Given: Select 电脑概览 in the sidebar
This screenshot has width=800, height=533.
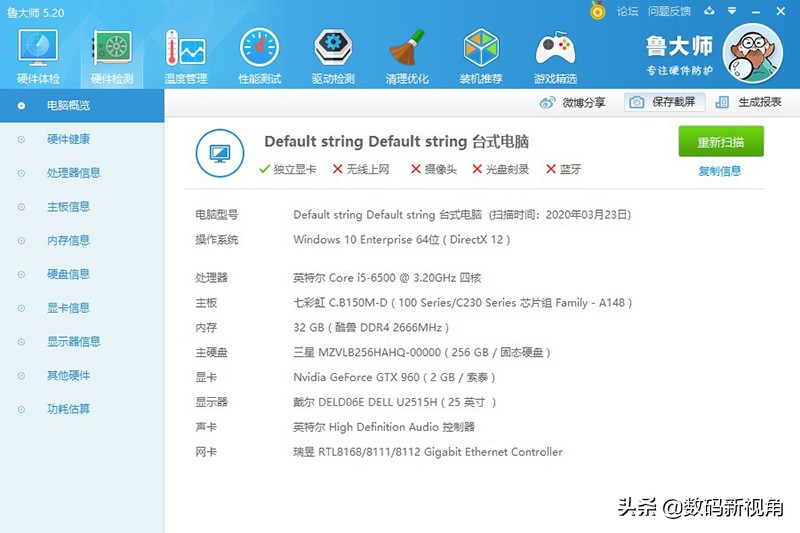Looking at the screenshot, I should [x=82, y=106].
